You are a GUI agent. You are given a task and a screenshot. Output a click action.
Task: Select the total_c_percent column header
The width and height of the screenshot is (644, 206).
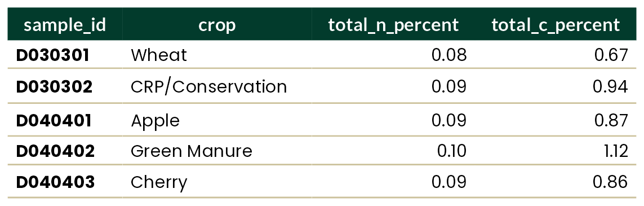[556, 25]
